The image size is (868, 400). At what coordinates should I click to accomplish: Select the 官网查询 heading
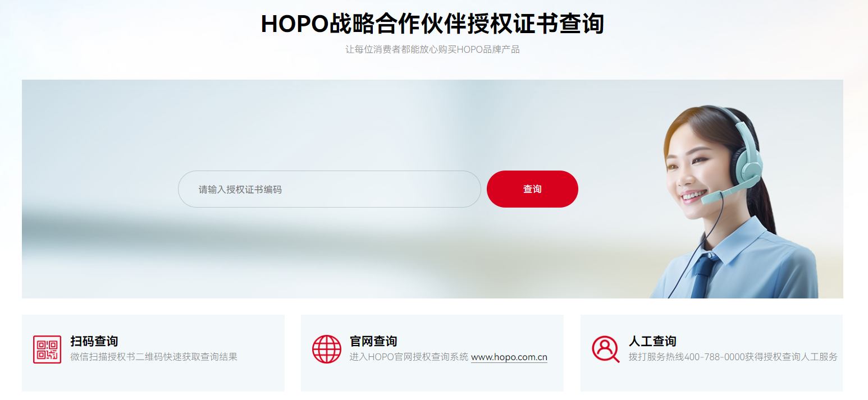(373, 341)
